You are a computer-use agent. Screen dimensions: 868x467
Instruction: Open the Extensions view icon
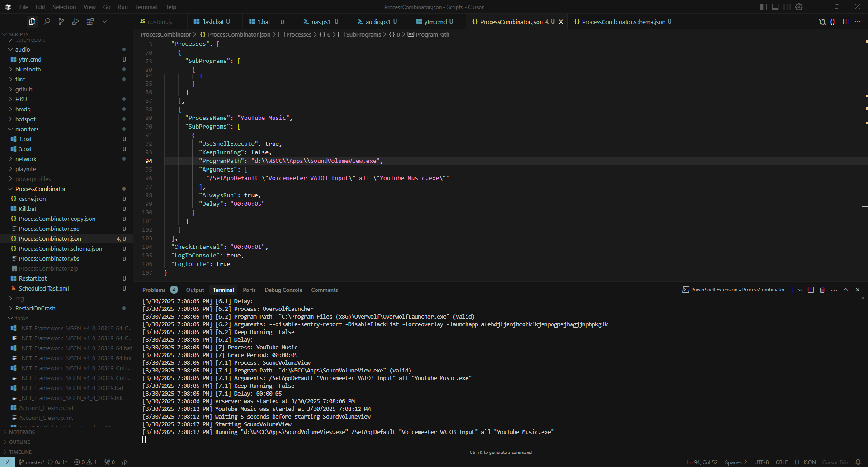coord(90,21)
